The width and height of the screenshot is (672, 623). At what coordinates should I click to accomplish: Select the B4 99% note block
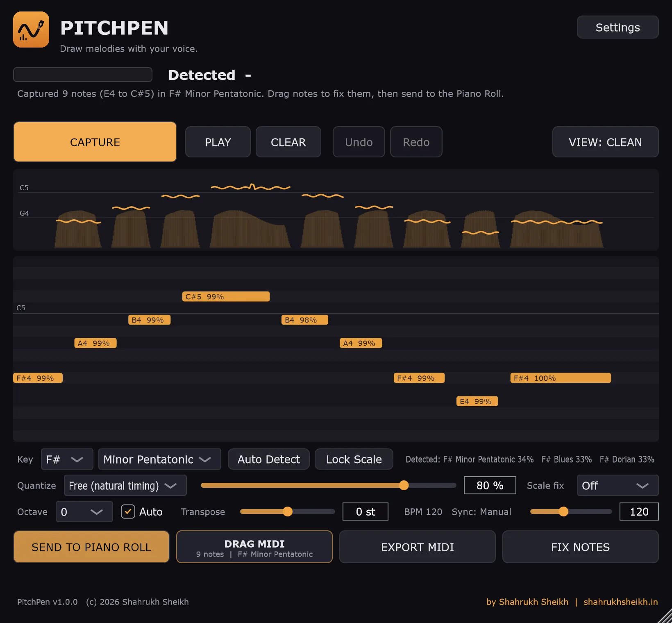(149, 320)
